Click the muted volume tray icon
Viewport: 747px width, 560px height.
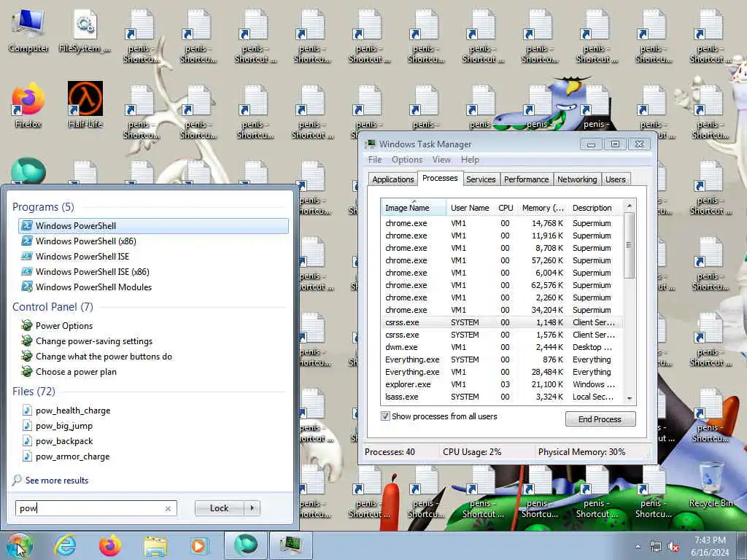tap(673, 547)
